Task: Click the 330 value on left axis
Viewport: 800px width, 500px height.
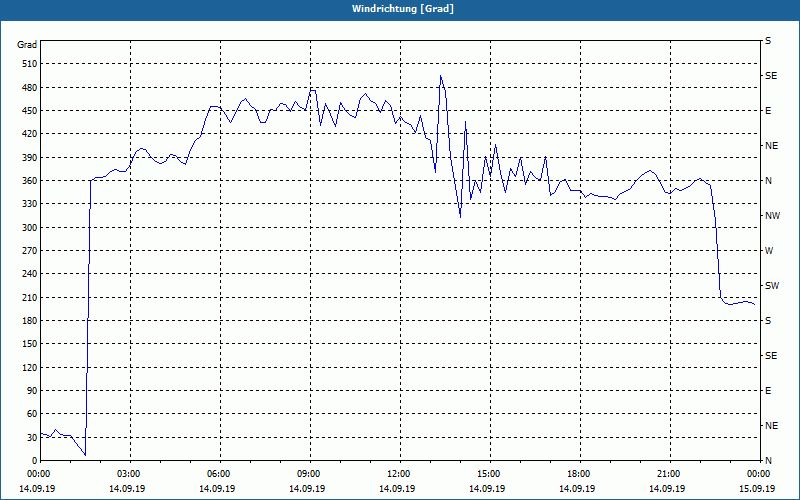Action: [30, 204]
